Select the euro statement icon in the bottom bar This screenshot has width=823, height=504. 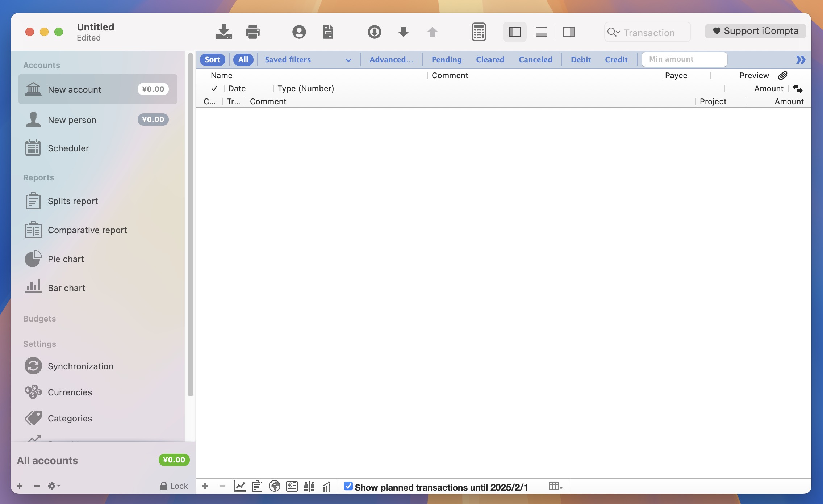[292, 487]
